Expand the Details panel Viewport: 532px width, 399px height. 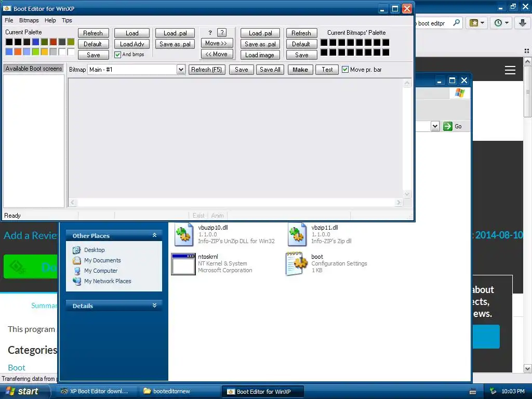point(154,305)
